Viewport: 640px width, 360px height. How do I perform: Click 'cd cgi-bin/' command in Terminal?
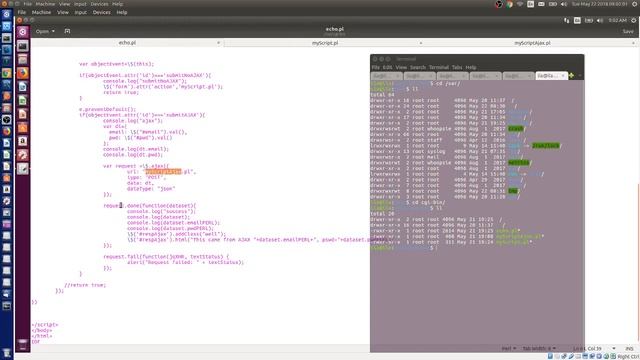428,202
